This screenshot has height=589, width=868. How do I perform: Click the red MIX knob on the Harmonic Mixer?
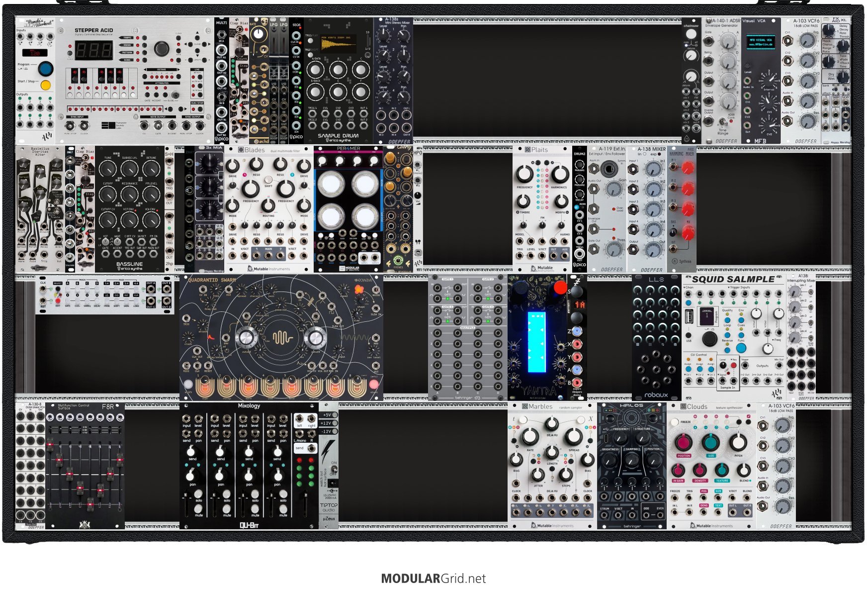click(x=688, y=232)
